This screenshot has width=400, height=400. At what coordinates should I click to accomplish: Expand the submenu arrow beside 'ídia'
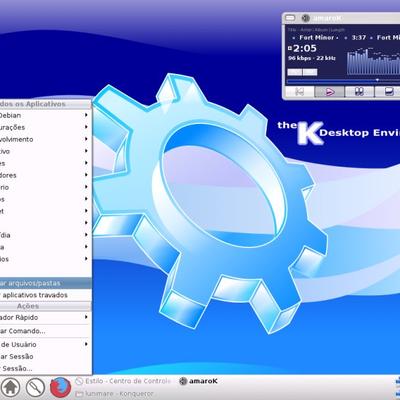[86, 235]
